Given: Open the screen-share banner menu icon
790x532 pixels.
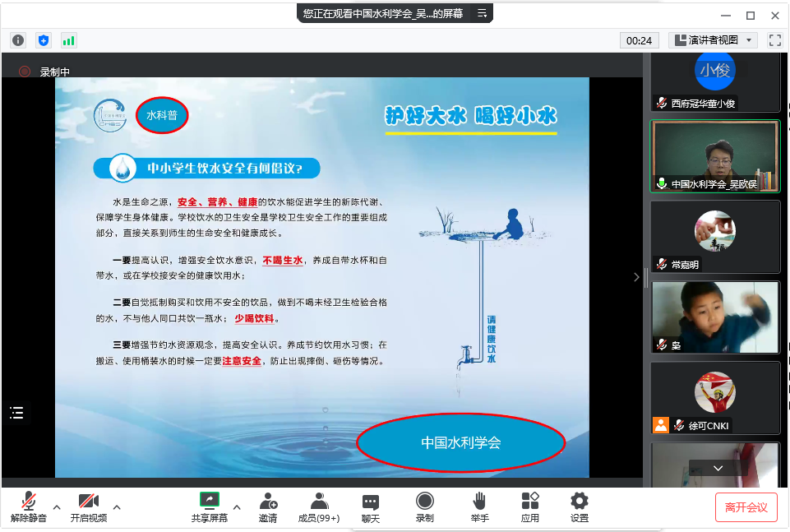Looking at the screenshot, I should [483, 13].
